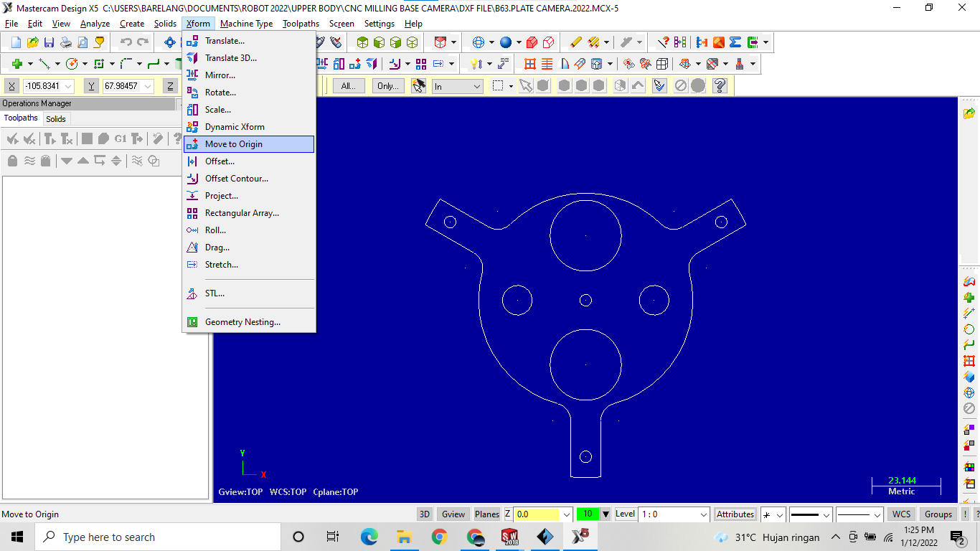Viewport: 980px width, 551px height.
Task: Switch to the Solids tab
Action: [56, 118]
